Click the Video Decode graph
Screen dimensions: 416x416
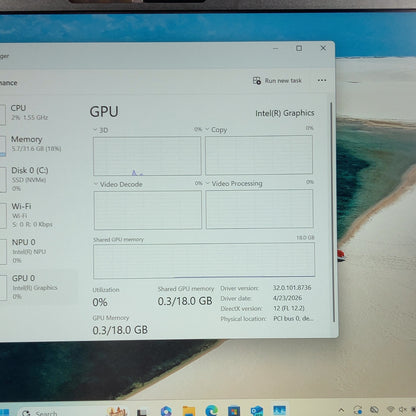[148, 210]
